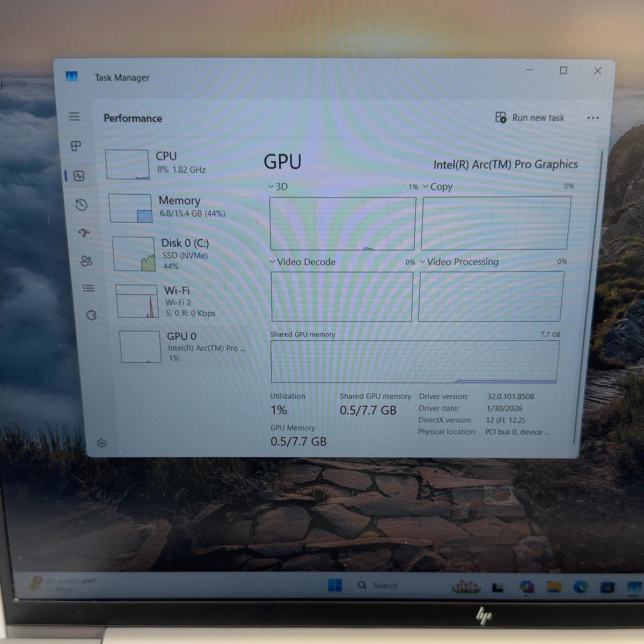The image size is (644, 644).
Task: Click the Shared GPU memory 0.5/7.7 GB value
Action: [x=368, y=411]
